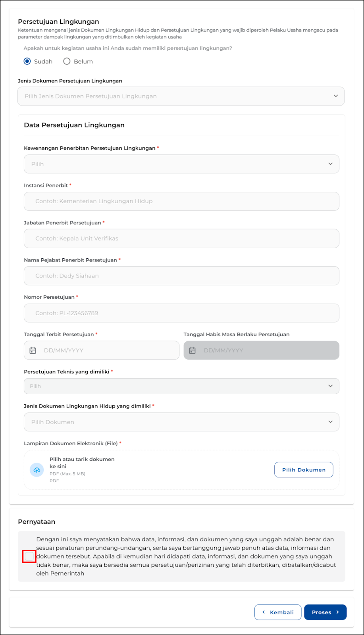Click left arrow icon on Kembali button
364x635 pixels.
(x=264, y=612)
